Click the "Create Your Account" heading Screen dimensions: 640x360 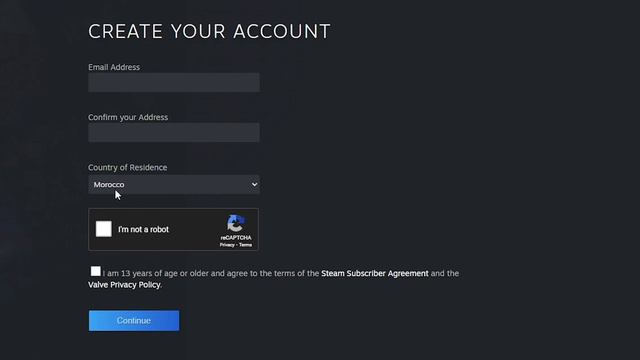point(209,31)
